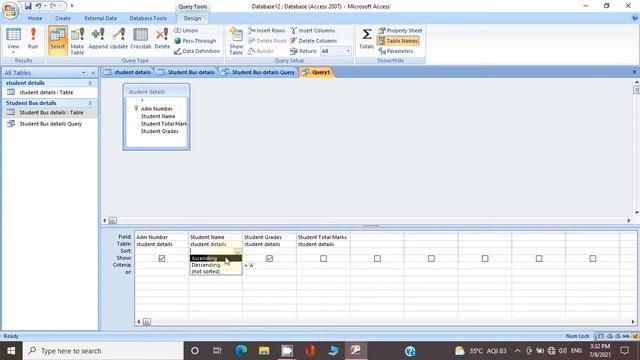640x360 pixels.
Task: Select Descending in the sort list
Action: [216, 265]
